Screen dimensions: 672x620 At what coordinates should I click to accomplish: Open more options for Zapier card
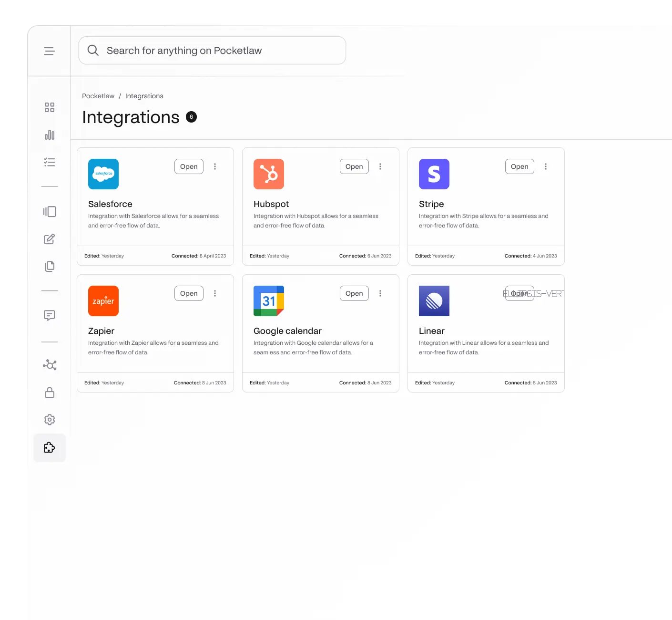pos(215,293)
